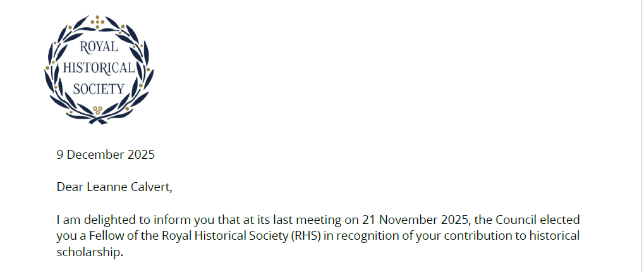This screenshot has height=272, width=644.
Task: Click the vertical scrollbar at right edge
Action: point(641,136)
